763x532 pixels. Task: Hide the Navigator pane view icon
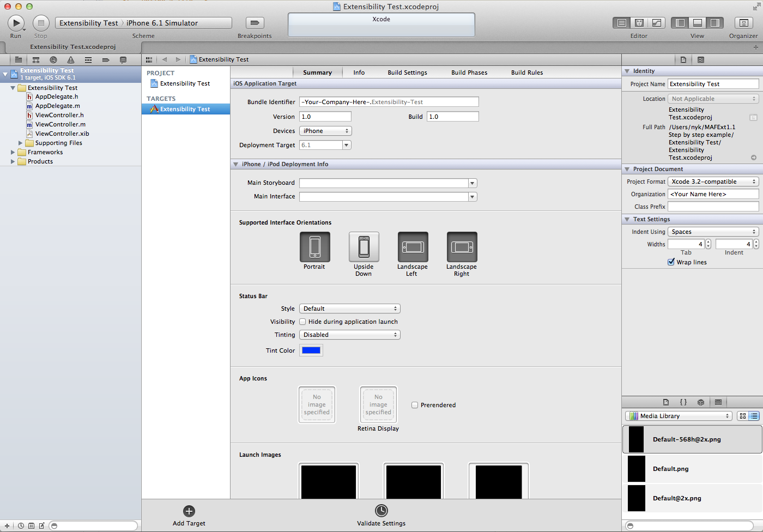(x=680, y=23)
